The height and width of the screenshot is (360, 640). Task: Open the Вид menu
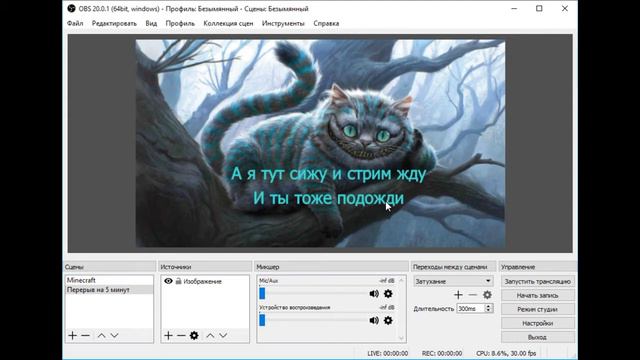tap(151, 24)
